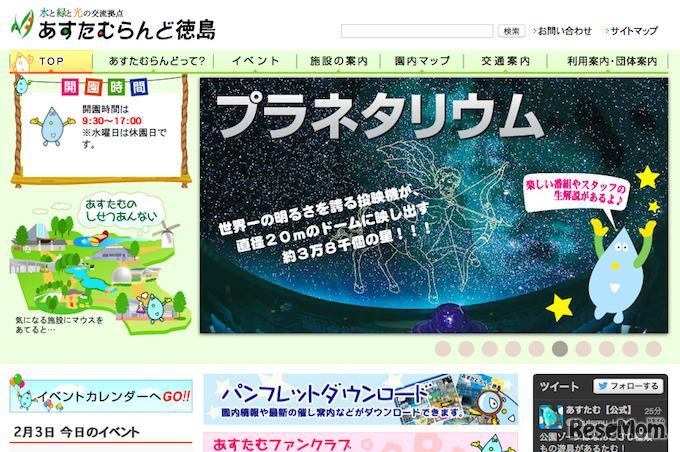
Task: Select the first slideshow indicator dot
Action: (443, 349)
